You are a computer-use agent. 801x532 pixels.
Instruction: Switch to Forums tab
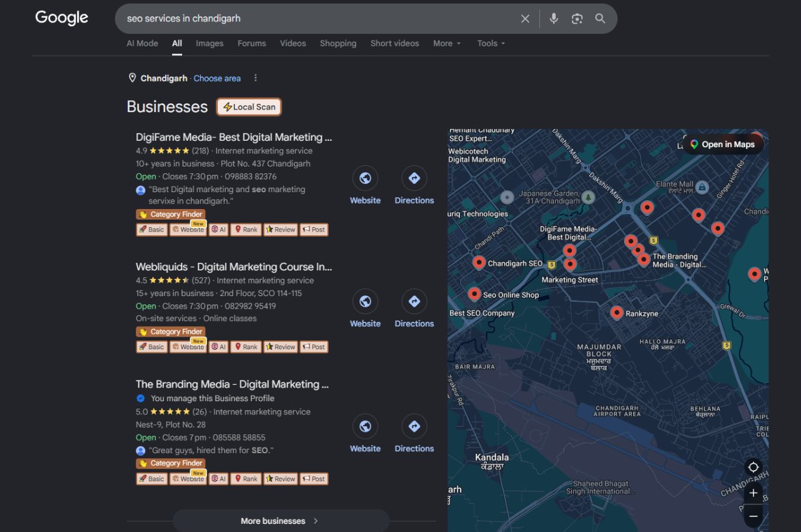pos(252,43)
